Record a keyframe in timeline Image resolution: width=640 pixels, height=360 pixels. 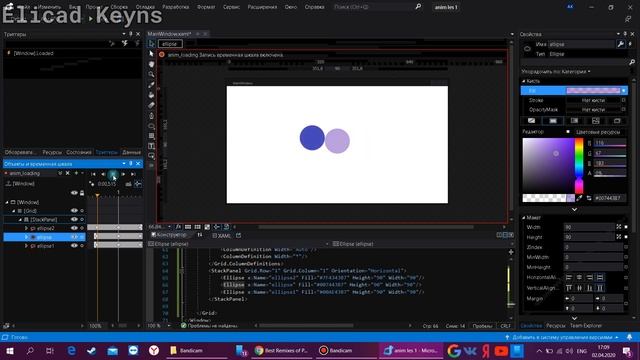pyautogui.click(x=92, y=184)
